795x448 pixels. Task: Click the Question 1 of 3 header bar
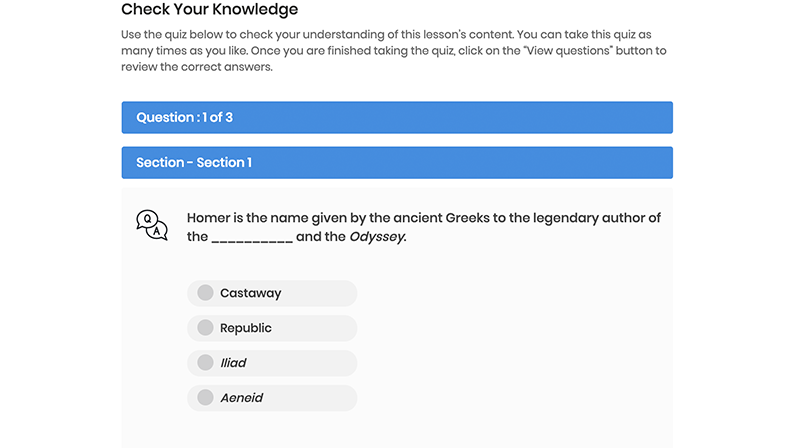tap(397, 118)
